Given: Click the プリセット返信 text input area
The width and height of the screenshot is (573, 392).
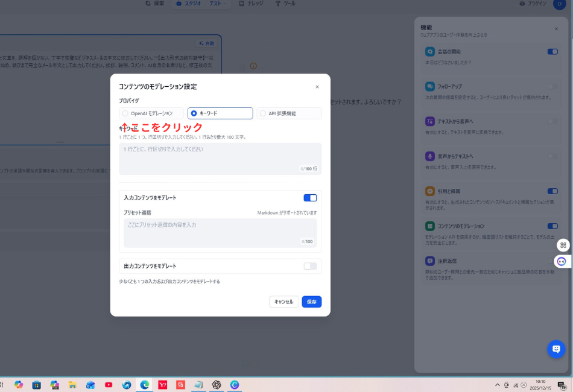Looking at the screenshot, I should 220,232.
